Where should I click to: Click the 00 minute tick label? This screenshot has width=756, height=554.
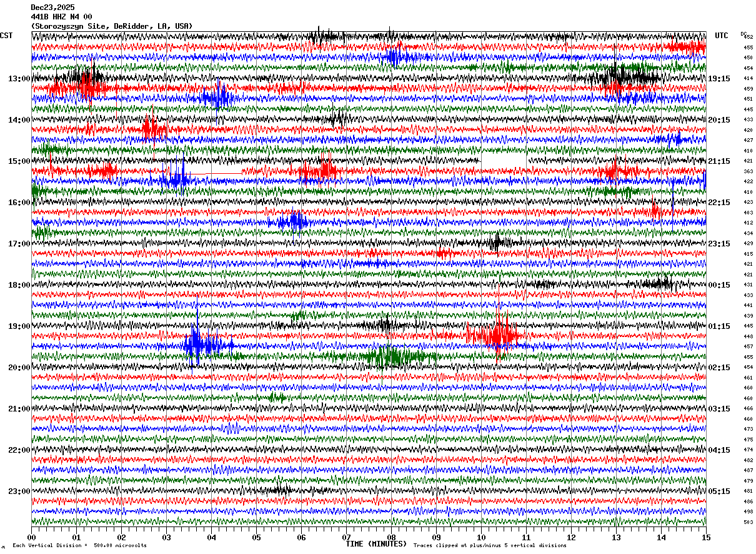31,537
